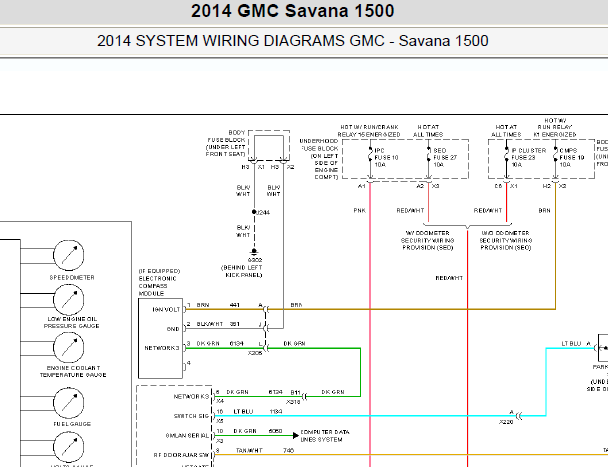Click circuit number '6060' on GMLAN wire
Screen dimensions: 608x467
[x=275, y=431]
